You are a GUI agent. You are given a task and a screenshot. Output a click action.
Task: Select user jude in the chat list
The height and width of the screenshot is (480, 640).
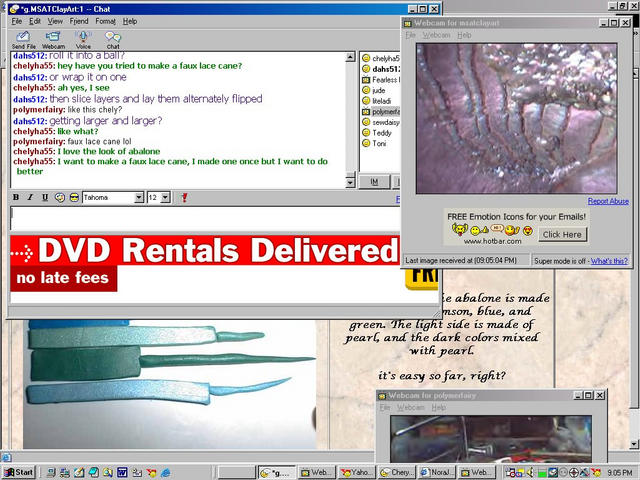pyautogui.click(x=373, y=90)
